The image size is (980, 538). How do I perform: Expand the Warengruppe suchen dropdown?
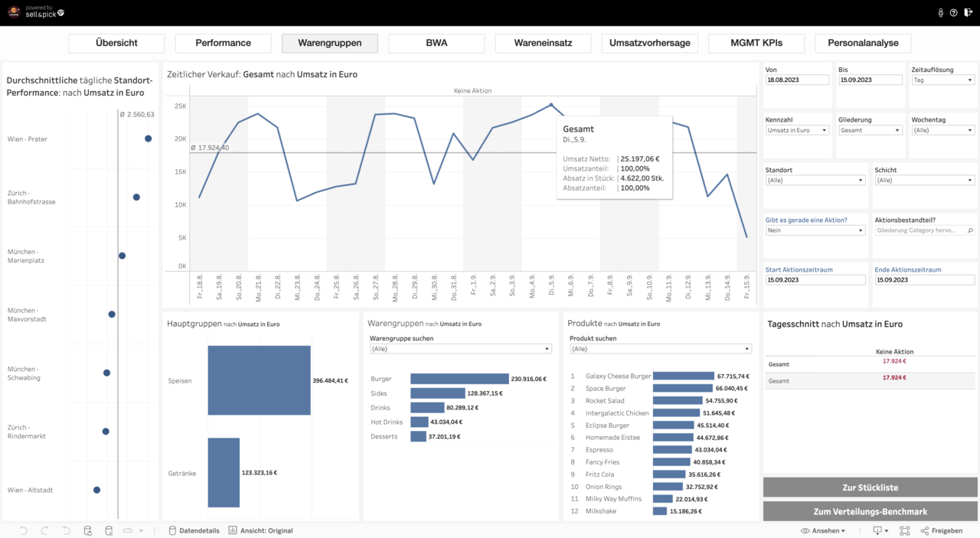pyautogui.click(x=460, y=349)
